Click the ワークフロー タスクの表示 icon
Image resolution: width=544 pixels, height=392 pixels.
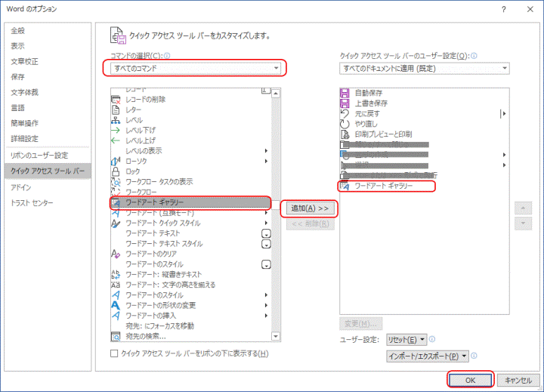click(x=116, y=182)
